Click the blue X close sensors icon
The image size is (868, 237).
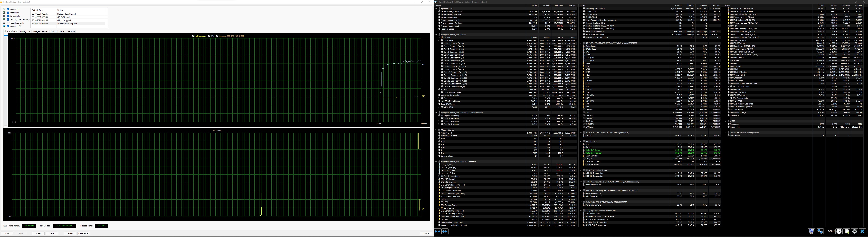point(862,231)
